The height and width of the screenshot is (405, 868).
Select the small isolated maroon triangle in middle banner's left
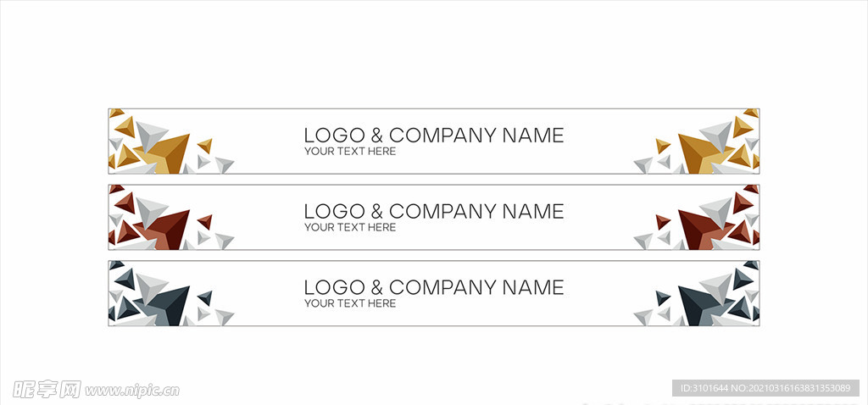[x=205, y=221]
